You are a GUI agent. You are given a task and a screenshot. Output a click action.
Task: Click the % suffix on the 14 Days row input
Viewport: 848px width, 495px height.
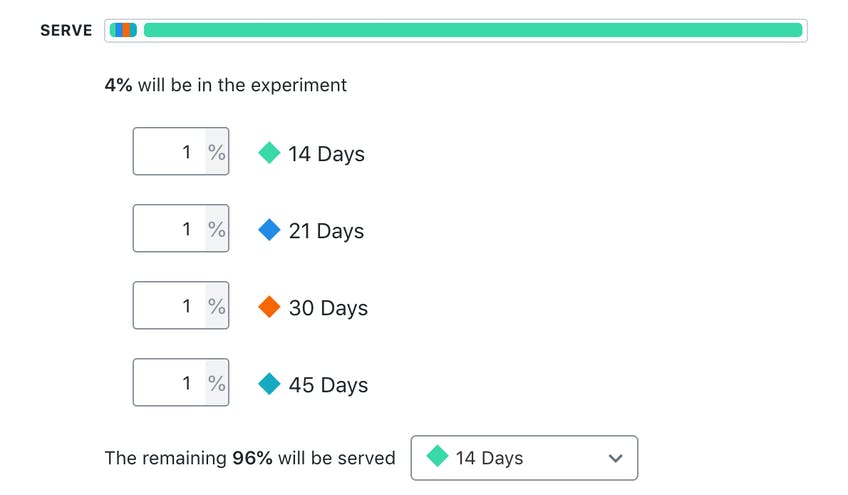tap(217, 152)
